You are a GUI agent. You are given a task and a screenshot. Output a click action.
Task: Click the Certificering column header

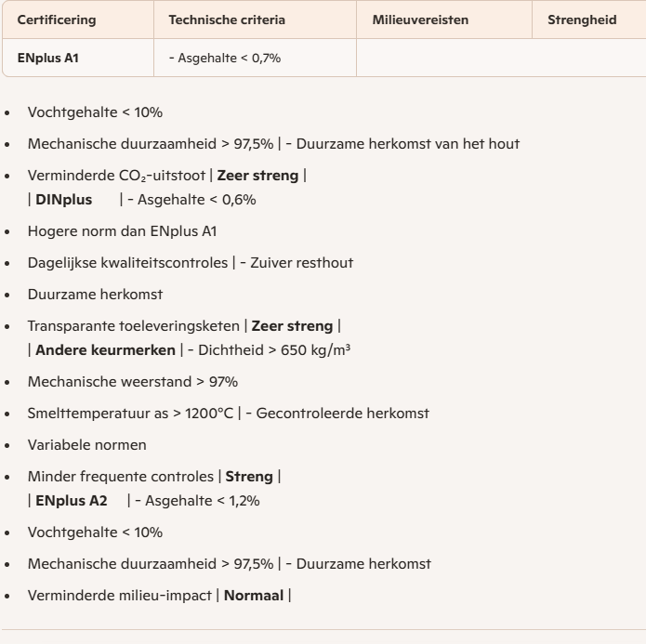[57, 20]
